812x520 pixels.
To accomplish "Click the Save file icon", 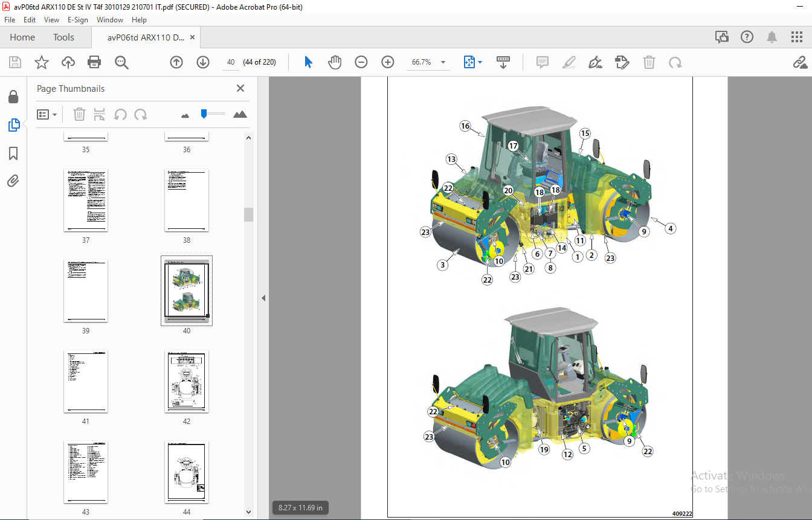I will pos(15,62).
